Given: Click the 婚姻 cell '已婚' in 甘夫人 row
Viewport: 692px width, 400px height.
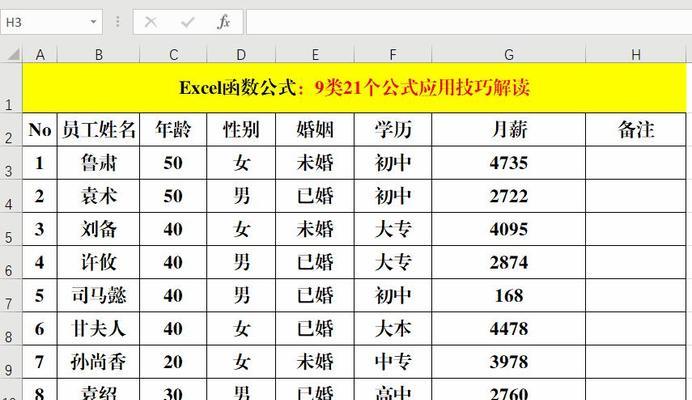Looking at the screenshot, I should tap(315, 328).
